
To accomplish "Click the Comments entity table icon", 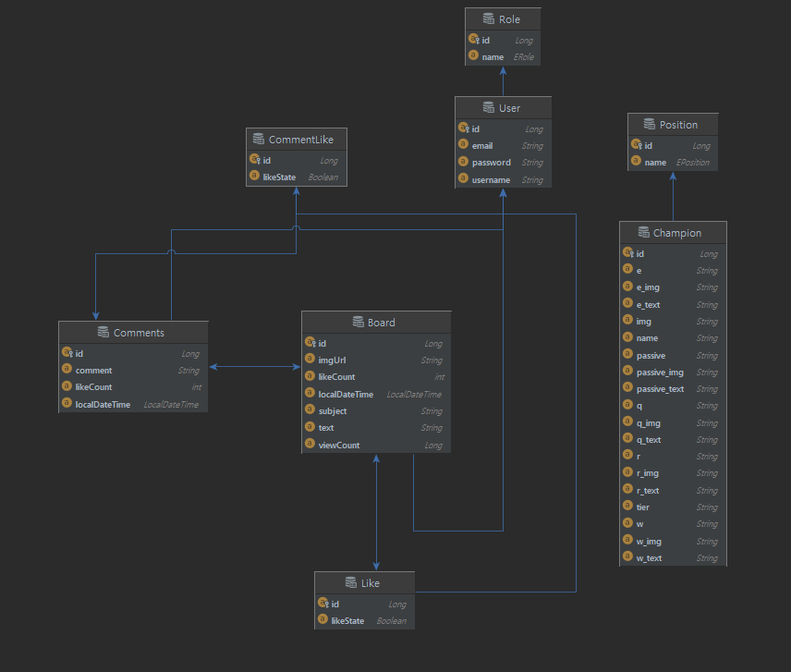I will coord(103,332).
